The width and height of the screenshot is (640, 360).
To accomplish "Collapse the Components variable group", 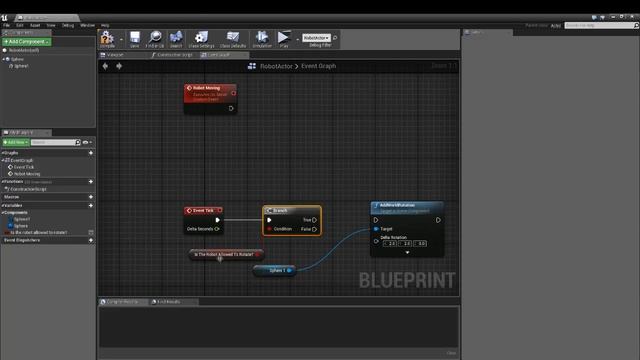I will [x=3, y=213].
